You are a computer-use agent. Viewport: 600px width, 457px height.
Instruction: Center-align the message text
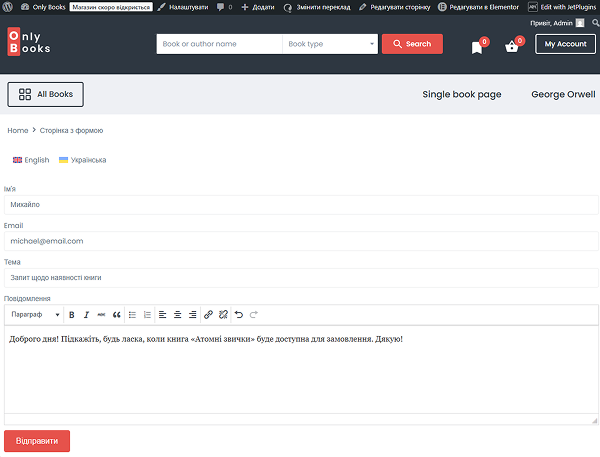pos(178,315)
